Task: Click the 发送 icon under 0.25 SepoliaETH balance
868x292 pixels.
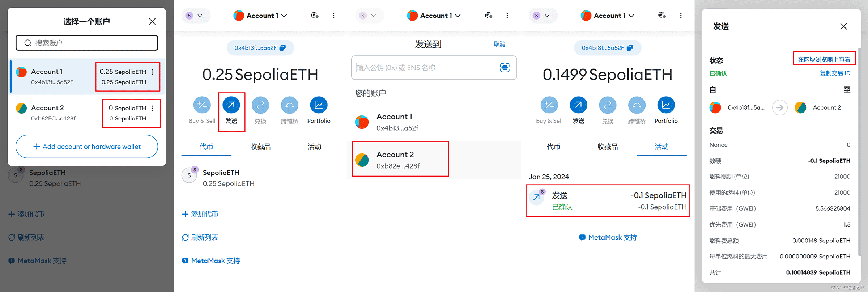Action: (x=231, y=105)
